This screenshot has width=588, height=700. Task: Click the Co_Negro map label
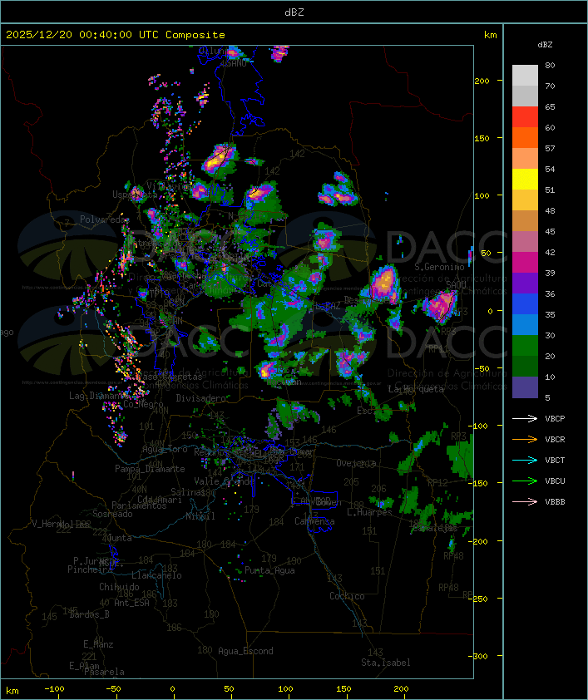[143, 404]
